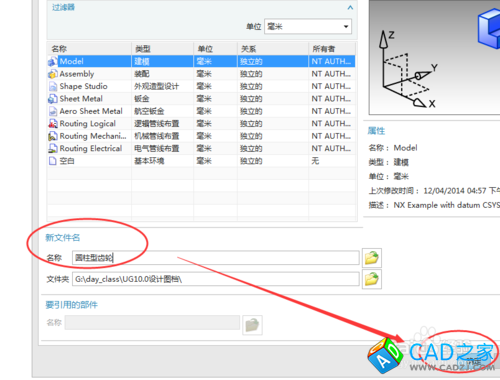Select the Assembly template icon
This screenshot has width=500, height=380.
[53, 74]
